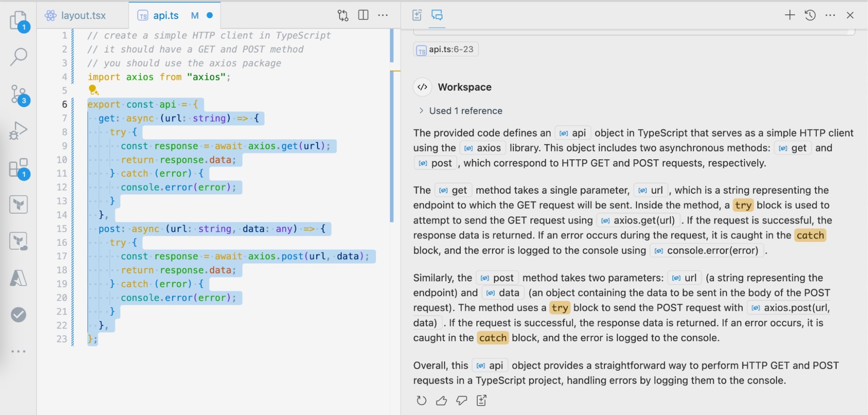
Task: Start a new chat with plus icon
Action: point(790,15)
